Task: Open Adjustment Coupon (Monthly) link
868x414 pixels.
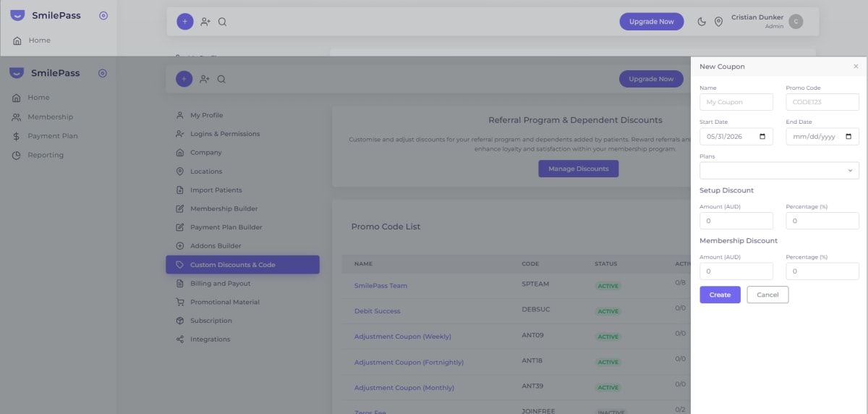Action: 404,388
